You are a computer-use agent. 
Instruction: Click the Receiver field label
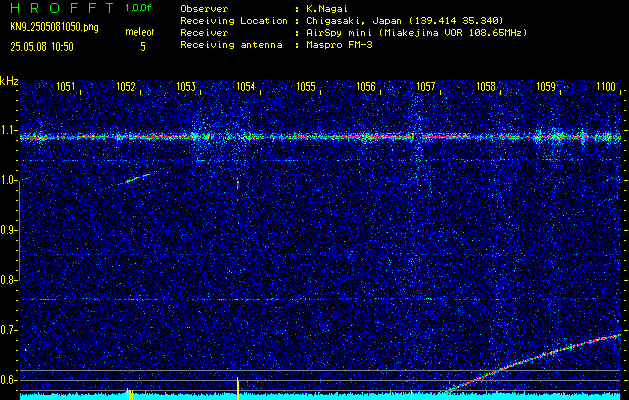pyautogui.click(x=204, y=32)
